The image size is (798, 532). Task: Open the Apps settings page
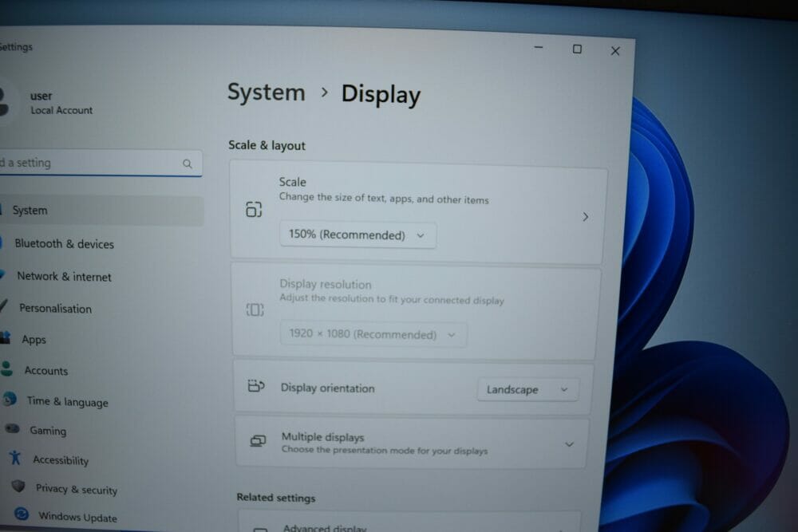coord(34,340)
